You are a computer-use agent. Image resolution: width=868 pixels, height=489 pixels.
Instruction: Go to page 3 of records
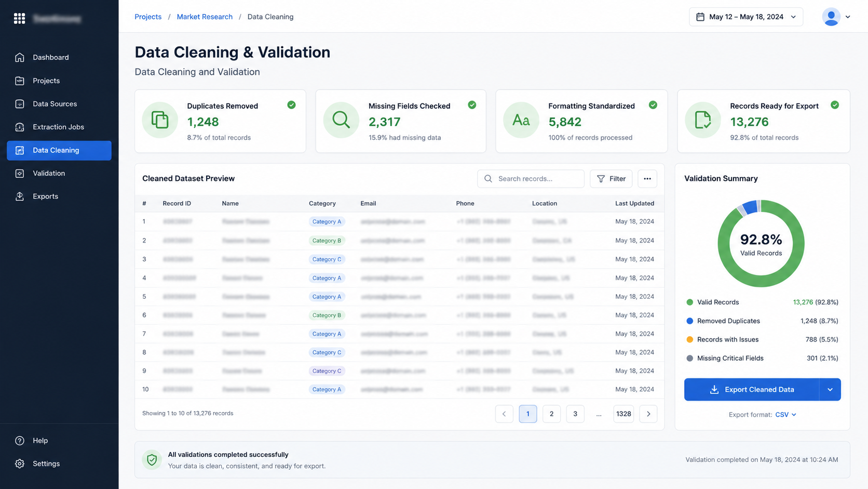[x=575, y=414]
